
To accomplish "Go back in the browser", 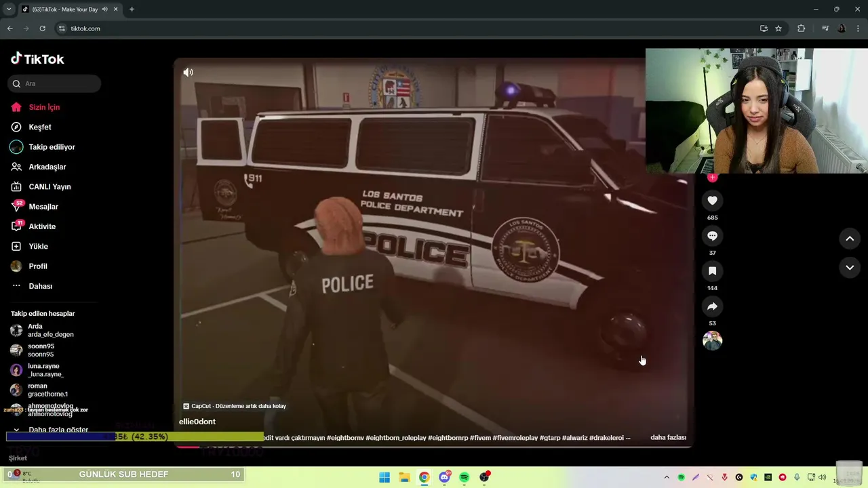I will click(x=9, y=28).
